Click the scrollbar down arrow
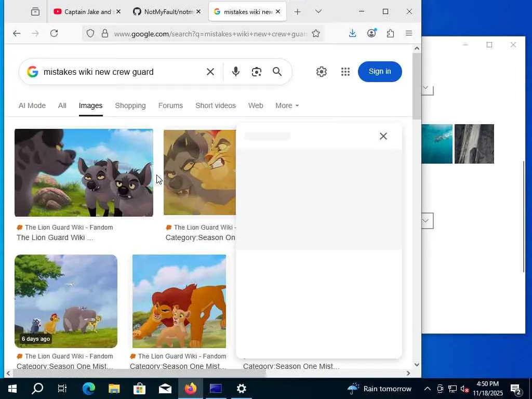Viewport: 532px width, 399px height. coord(417,365)
